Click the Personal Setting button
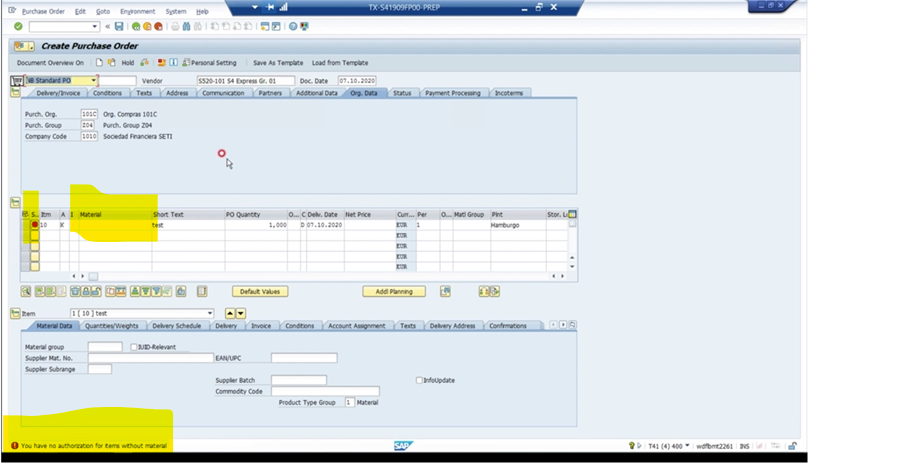The width and height of the screenshot is (906, 464). pos(209,63)
